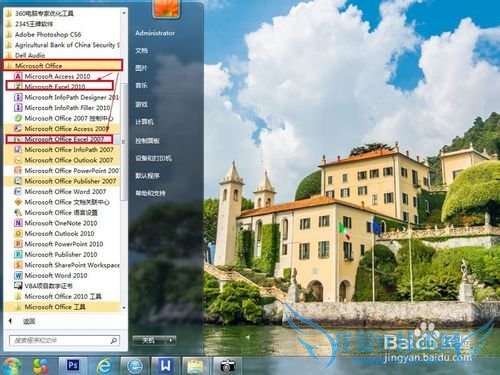Collapse the Microsoft Office folder
Screen dimensions: 500x375
coord(63,66)
